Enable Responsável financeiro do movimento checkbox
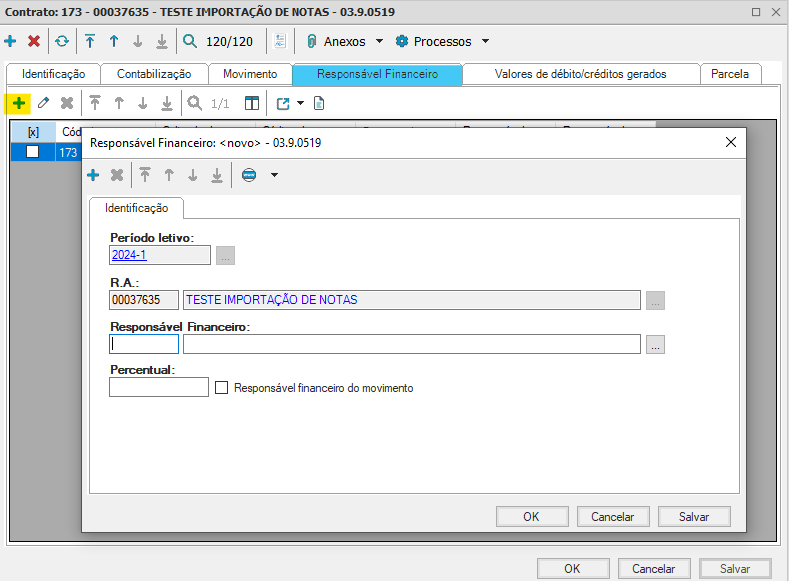This screenshot has width=789, height=581. [x=223, y=388]
